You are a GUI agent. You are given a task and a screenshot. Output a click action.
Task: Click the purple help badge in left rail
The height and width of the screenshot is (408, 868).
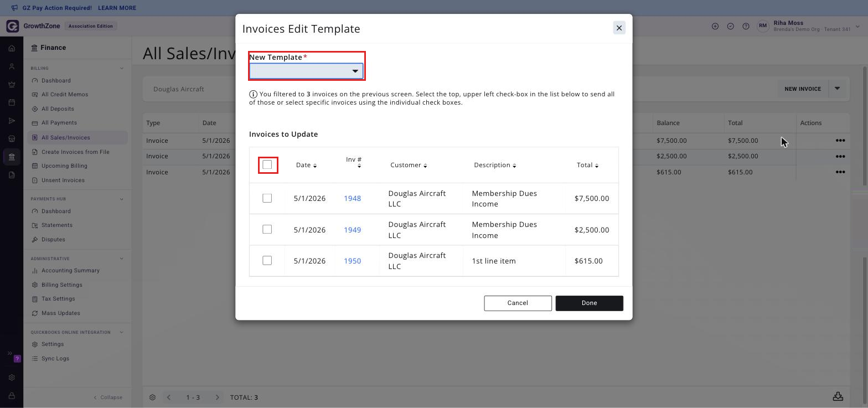pyautogui.click(x=17, y=359)
